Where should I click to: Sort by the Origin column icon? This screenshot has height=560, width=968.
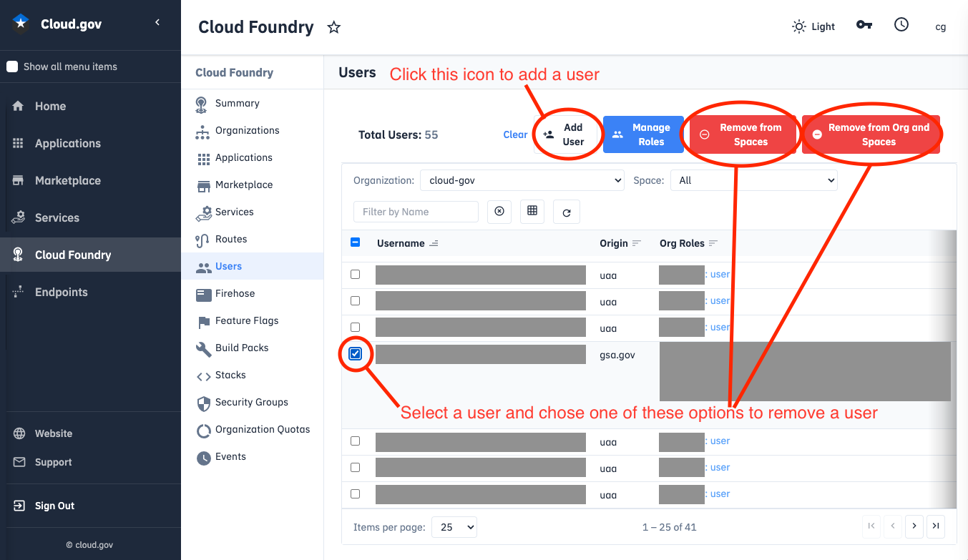(637, 243)
